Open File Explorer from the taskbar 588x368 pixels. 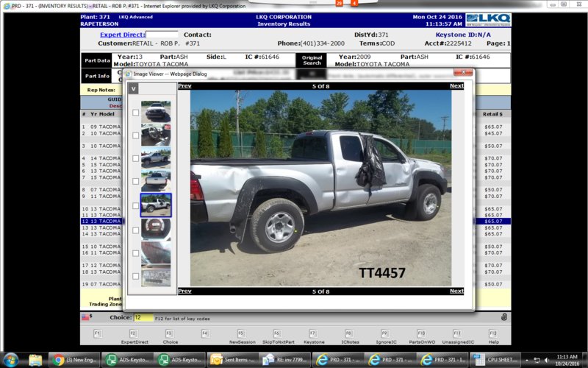35,360
